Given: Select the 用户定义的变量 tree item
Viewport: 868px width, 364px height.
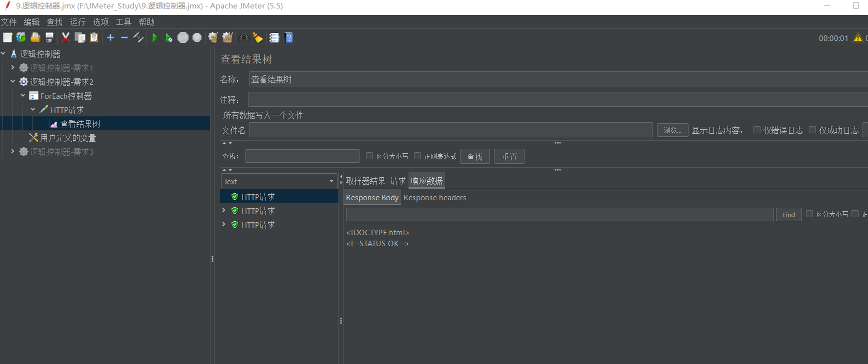Looking at the screenshot, I should [68, 138].
